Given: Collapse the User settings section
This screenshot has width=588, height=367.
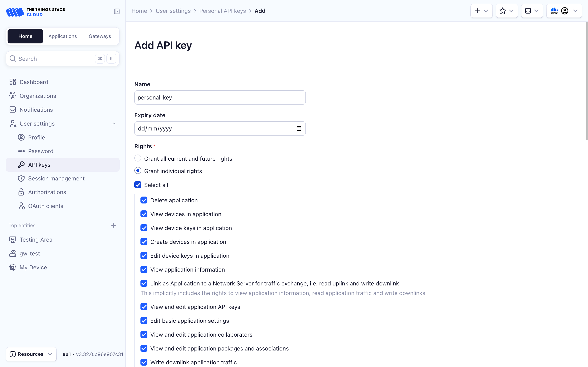Looking at the screenshot, I should pyautogui.click(x=114, y=124).
